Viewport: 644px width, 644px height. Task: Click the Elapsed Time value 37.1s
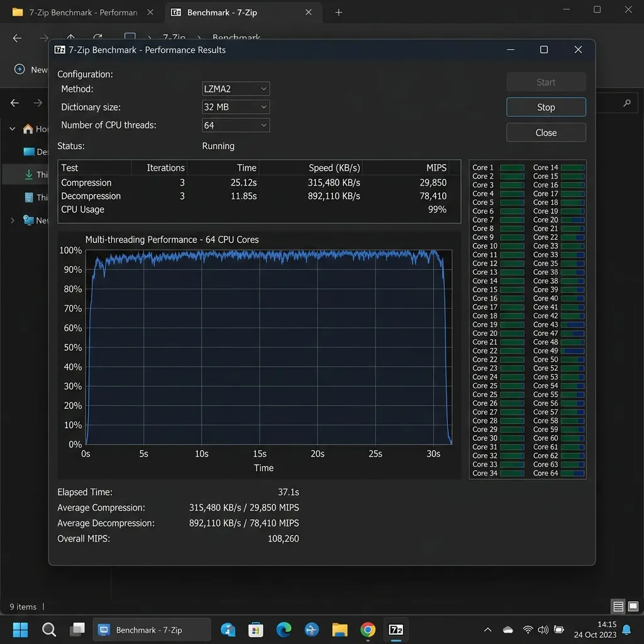tap(288, 492)
